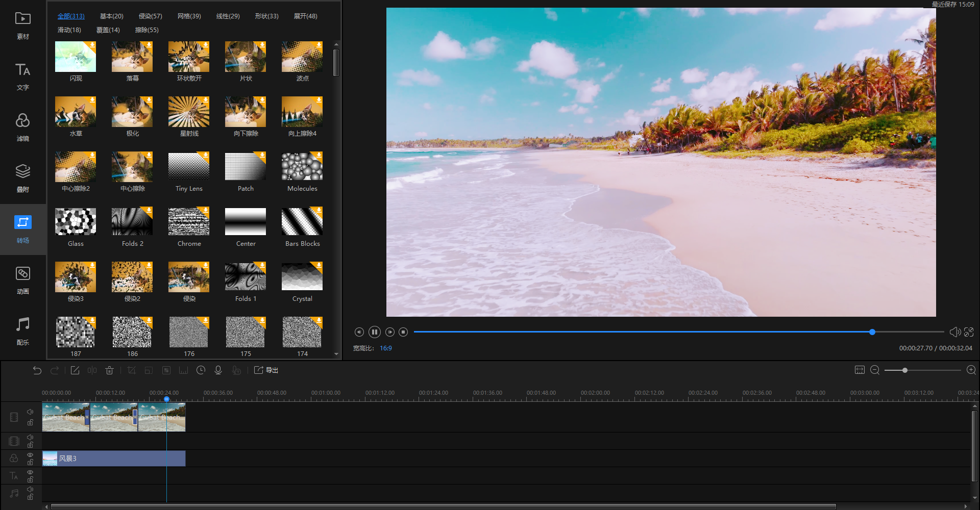Viewport: 980px width, 510px height.
Task: Click the split clip icon
Action: (92, 370)
